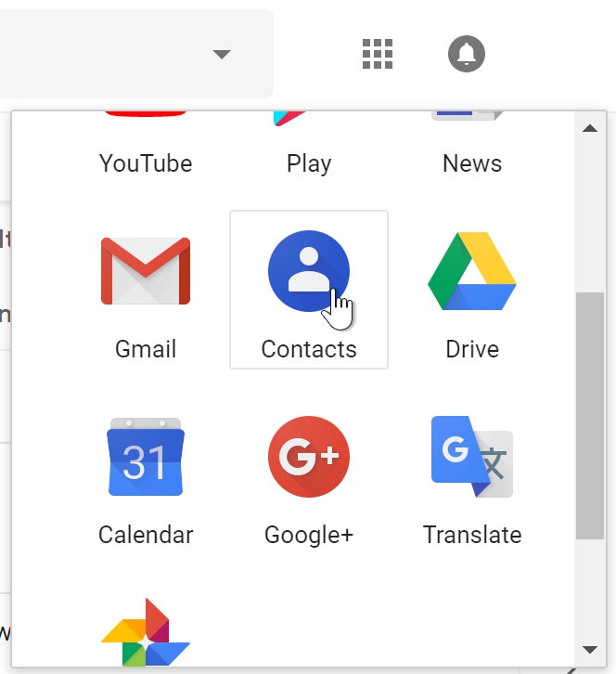This screenshot has width=616, height=674.
Task: Click the apps panel scrollbar thumb
Action: pos(589,415)
